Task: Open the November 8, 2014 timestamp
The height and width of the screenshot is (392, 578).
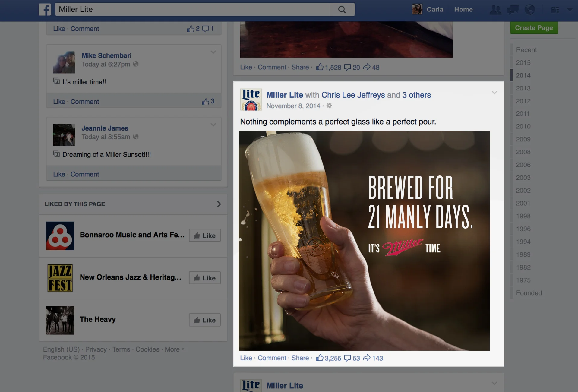Action: coord(293,106)
